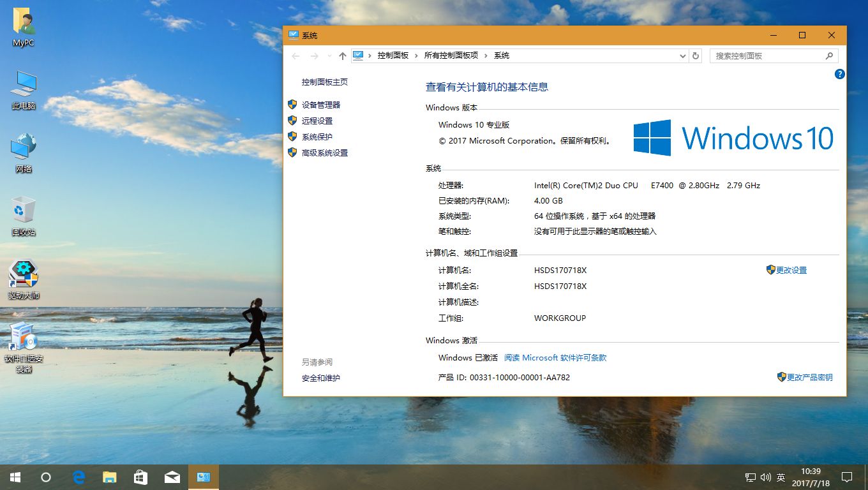Open 系统保护 settings
The image size is (868, 490).
click(x=316, y=136)
